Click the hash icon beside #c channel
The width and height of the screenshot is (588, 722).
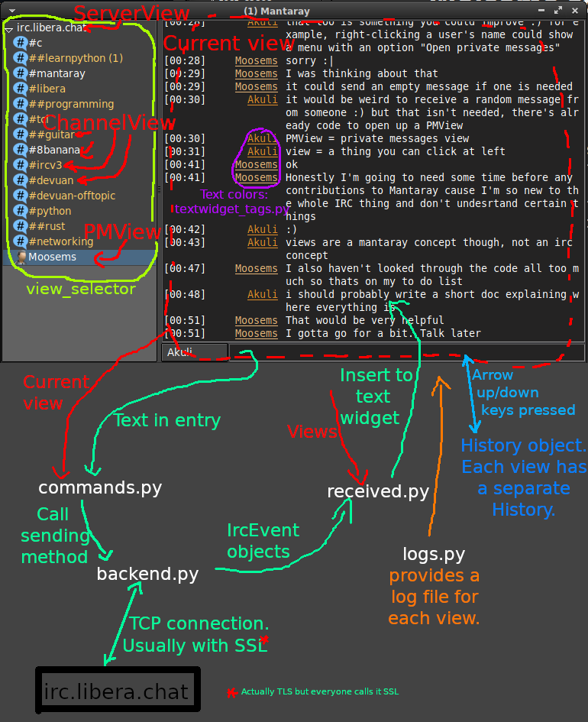pos(21,43)
